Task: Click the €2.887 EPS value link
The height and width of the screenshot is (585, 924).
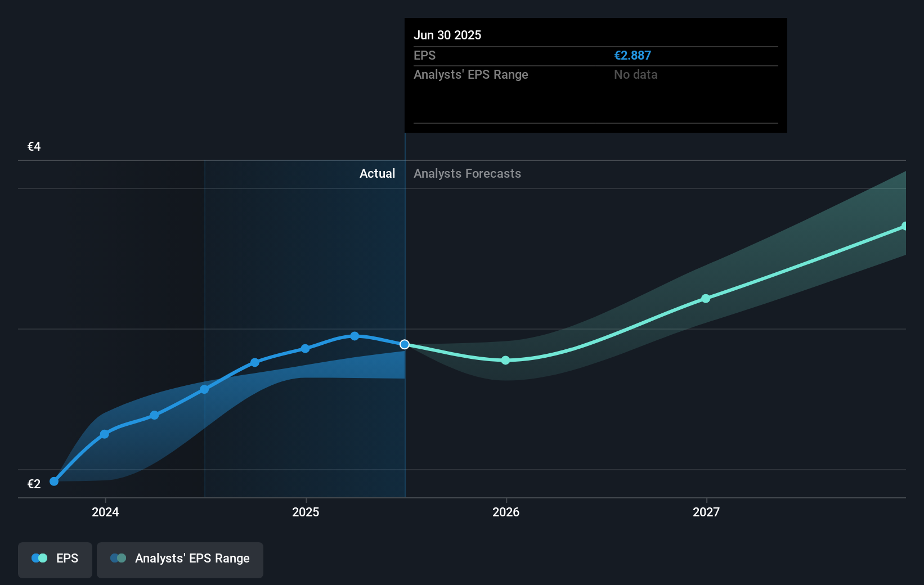Action: click(x=632, y=55)
